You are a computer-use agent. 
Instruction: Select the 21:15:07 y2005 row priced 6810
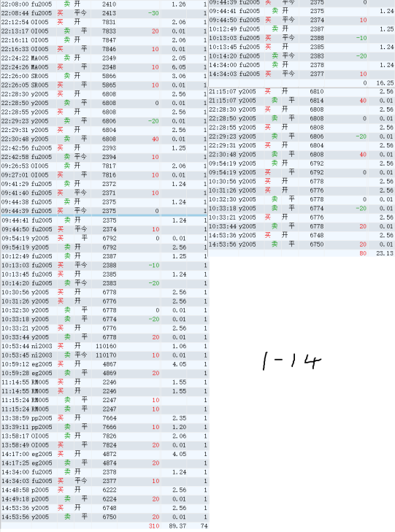tap(302, 91)
